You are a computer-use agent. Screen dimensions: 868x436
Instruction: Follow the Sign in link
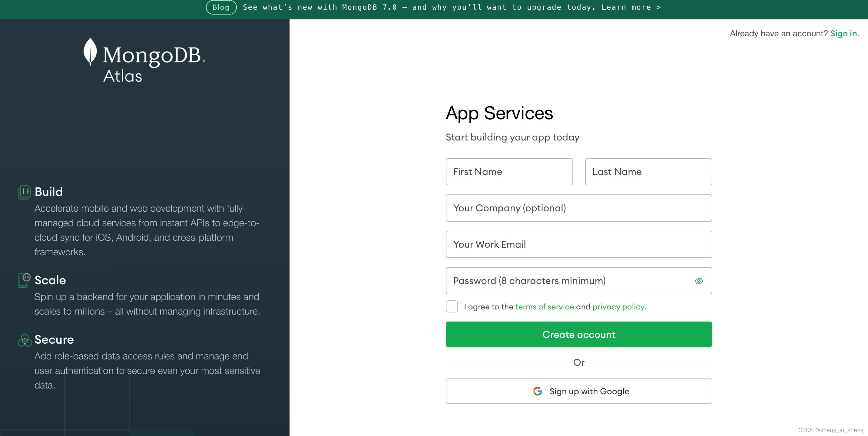point(843,33)
